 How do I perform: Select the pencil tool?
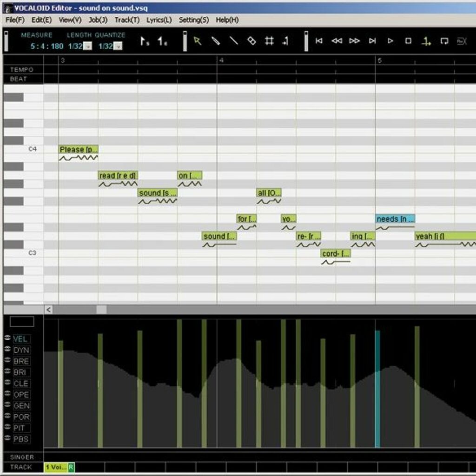pyautogui.click(x=216, y=41)
